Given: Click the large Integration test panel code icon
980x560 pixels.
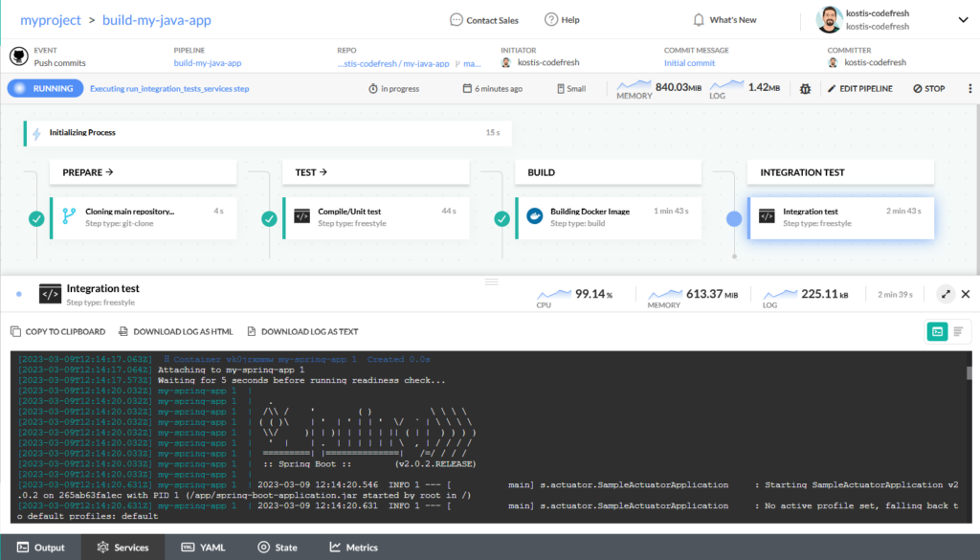Looking at the screenshot, I should click(50, 294).
